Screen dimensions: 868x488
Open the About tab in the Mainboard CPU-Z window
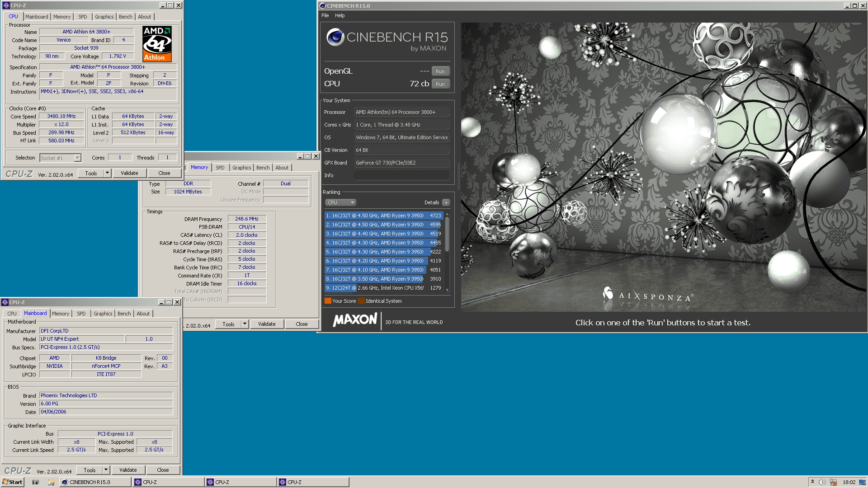click(143, 314)
